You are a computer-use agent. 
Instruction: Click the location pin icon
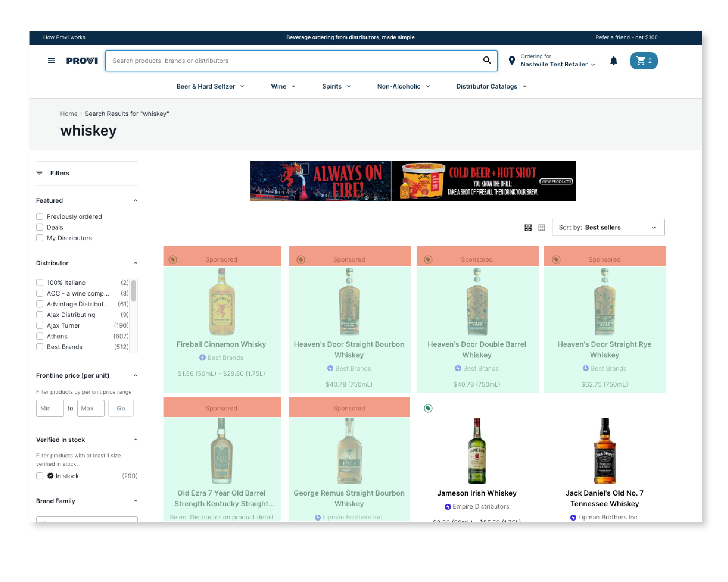pos(512,60)
